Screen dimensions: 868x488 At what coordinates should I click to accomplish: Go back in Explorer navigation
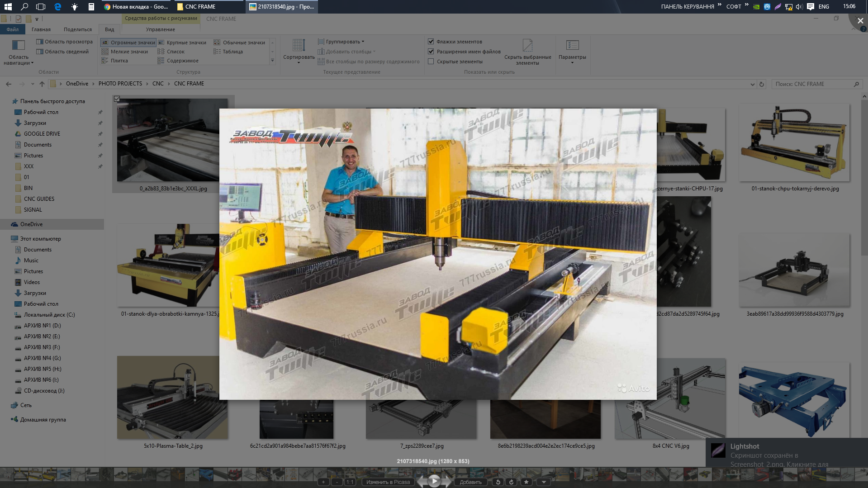[x=9, y=84]
